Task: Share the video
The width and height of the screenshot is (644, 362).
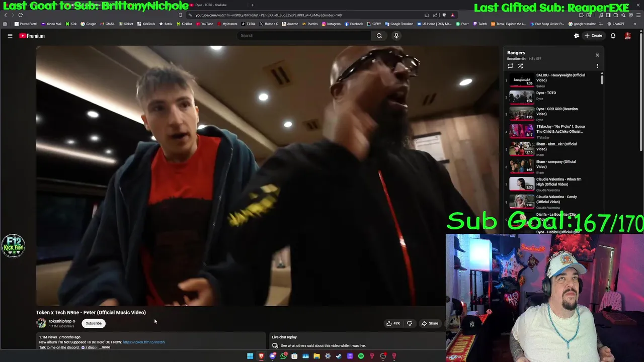Action: click(430, 323)
